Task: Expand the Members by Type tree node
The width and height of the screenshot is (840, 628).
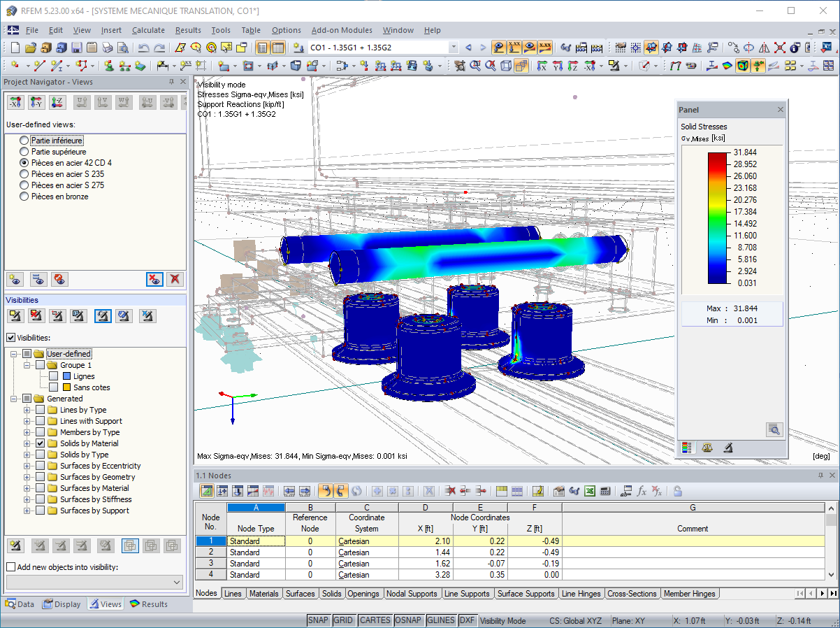Action: click(x=27, y=432)
